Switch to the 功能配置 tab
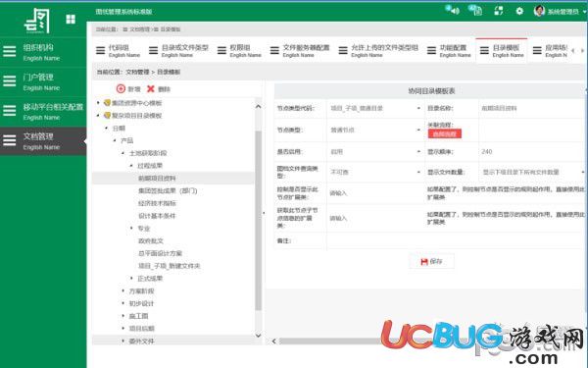This screenshot has width=588, height=368. point(450,51)
